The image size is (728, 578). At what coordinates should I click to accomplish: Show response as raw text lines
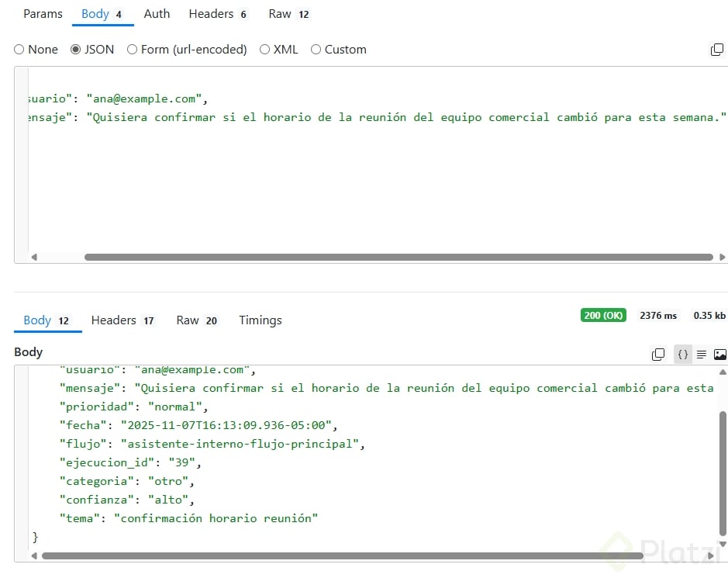(x=702, y=355)
